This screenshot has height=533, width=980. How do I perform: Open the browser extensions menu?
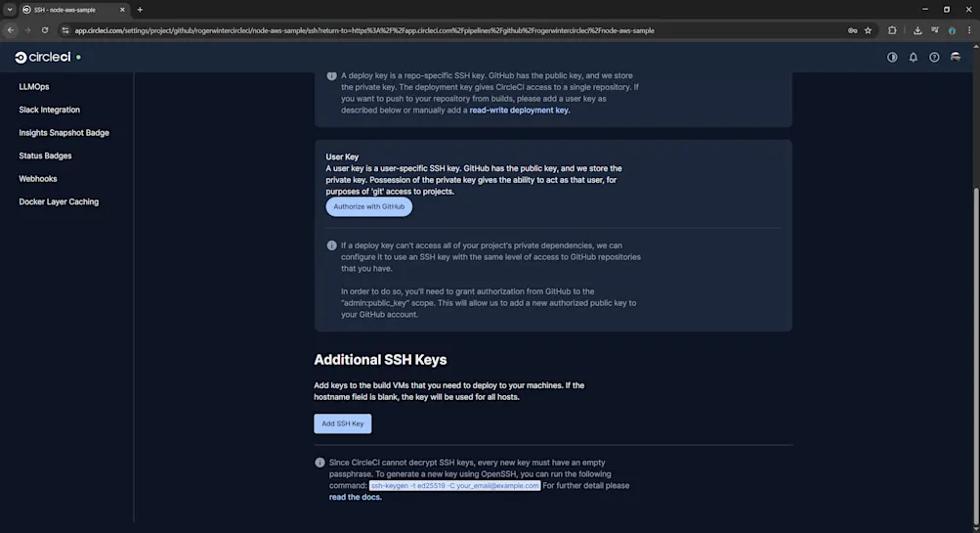tap(892, 30)
